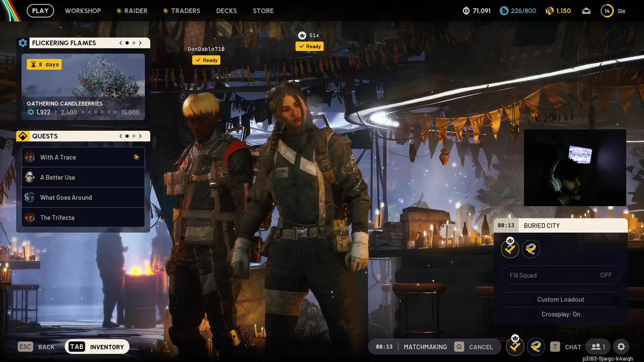Open Custom Loadout option

click(x=560, y=299)
